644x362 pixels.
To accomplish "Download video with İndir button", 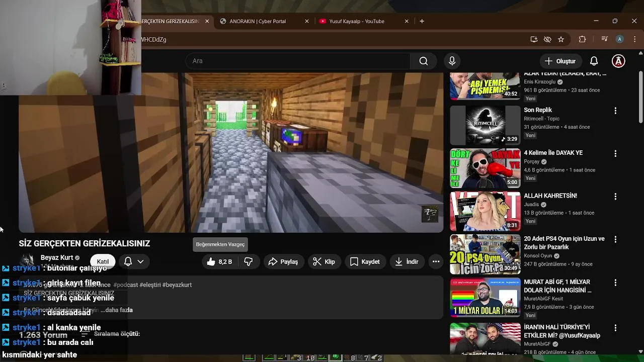I will [407, 261].
